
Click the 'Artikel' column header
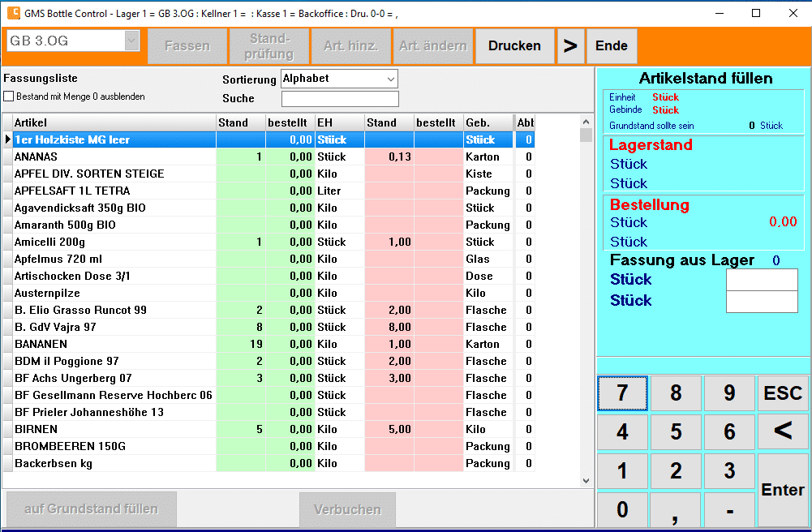point(114,122)
